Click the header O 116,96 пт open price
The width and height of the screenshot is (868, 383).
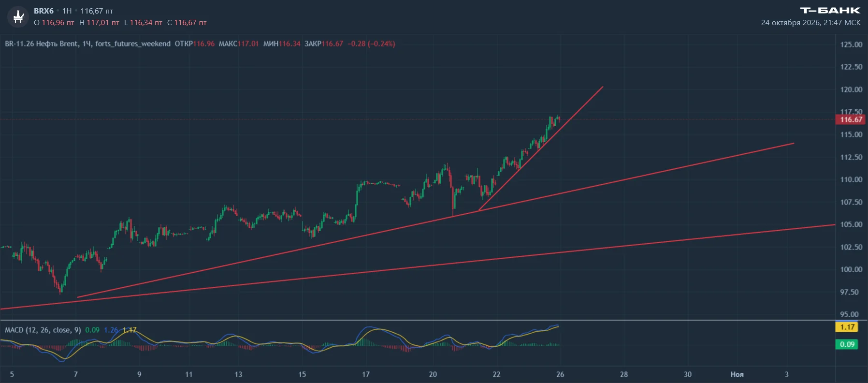click(54, 23)
